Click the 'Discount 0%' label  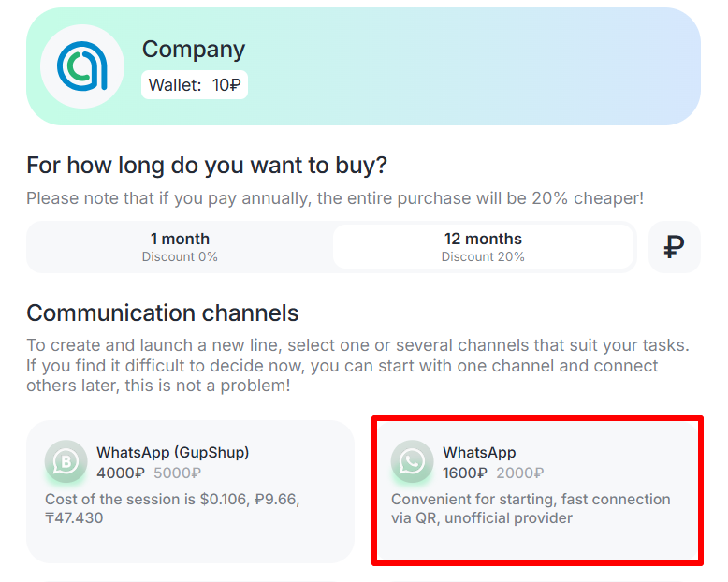(x=180, y=257)
